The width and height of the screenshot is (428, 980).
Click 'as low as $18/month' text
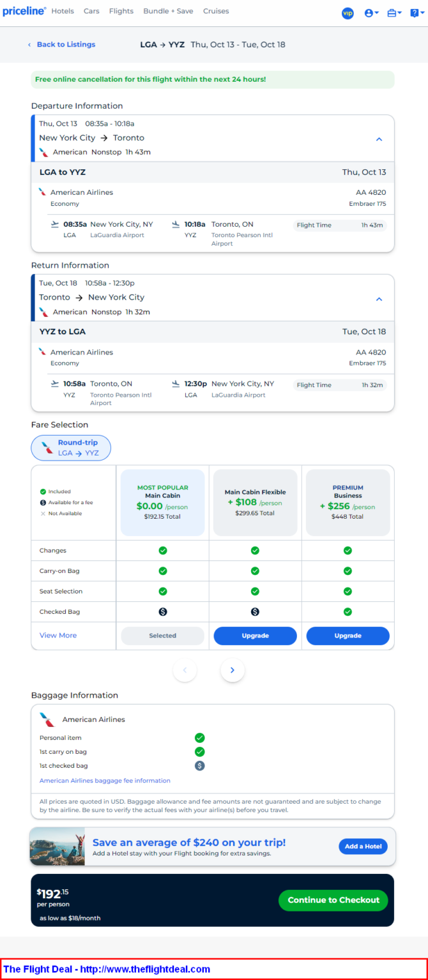[x=70, y=918]
